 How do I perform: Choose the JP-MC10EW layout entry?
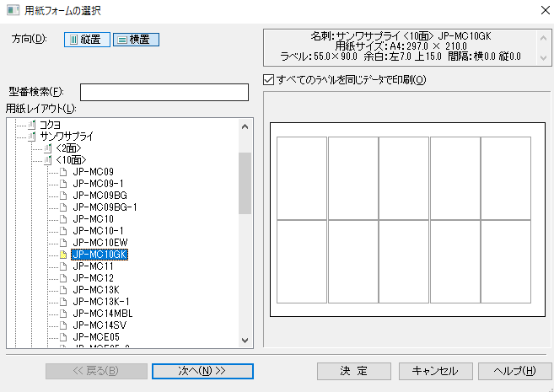point(100,243)
